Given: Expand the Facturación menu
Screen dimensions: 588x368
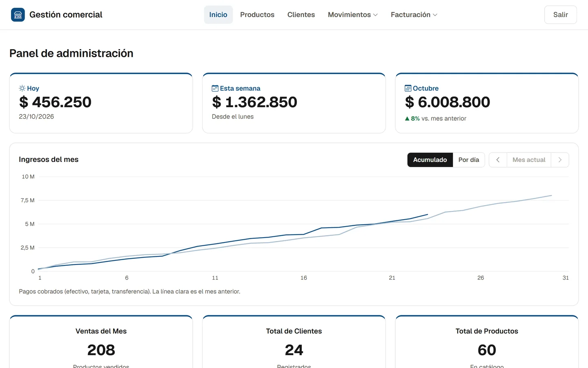Looking at the screenshot, I should [x=414, y=15].
